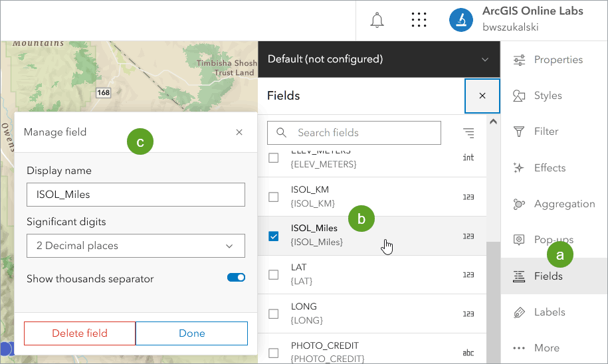608x364 pixels.
Task: Open the Properties panel
Action: click(x=554, y=60)
